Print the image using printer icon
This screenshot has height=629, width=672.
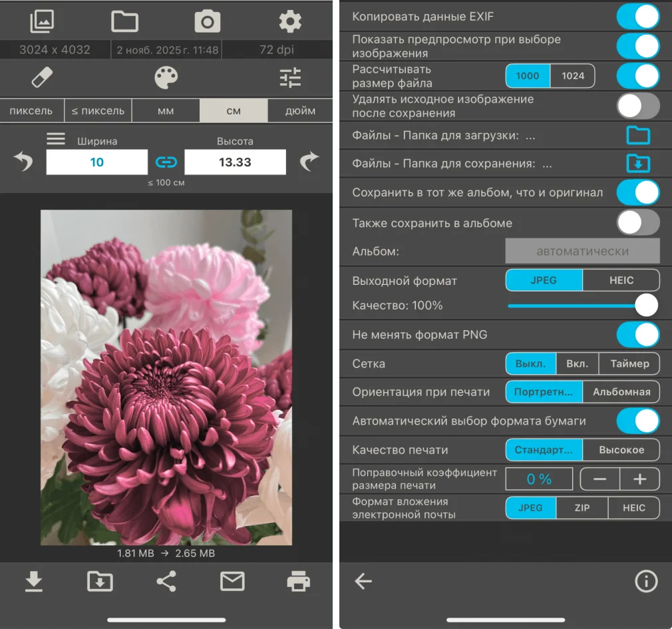pyautogui.click(x=298, y=582)
